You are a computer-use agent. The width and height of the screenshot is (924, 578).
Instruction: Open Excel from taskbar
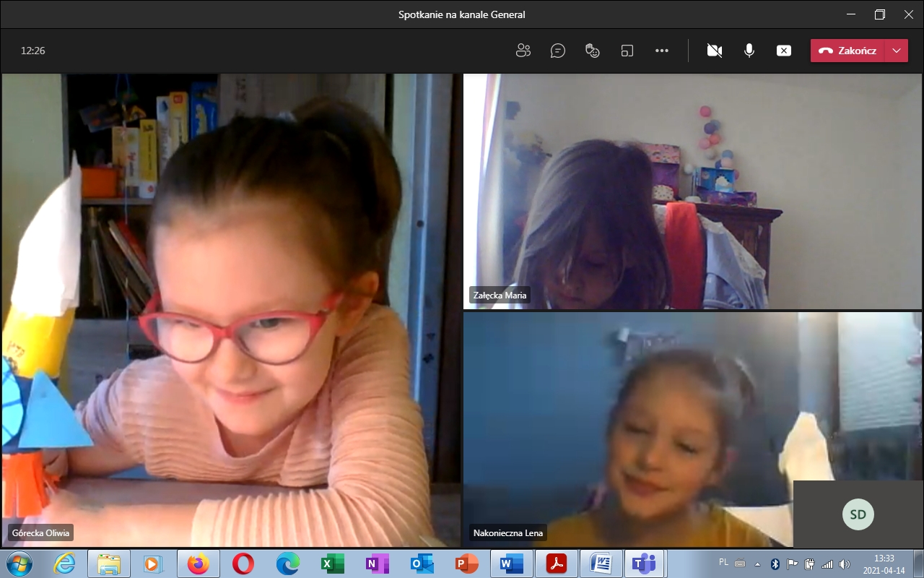(333, 564)
